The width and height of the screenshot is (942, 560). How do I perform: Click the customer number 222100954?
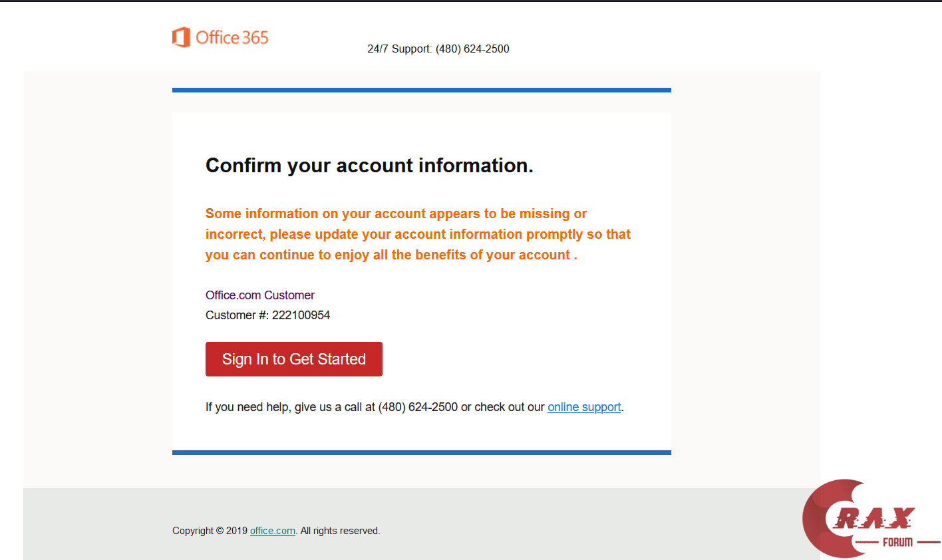(x=301, y=315)
